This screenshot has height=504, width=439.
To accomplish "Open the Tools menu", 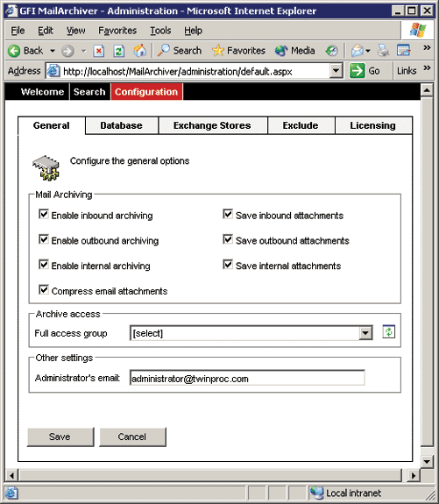I will point(160,31).
